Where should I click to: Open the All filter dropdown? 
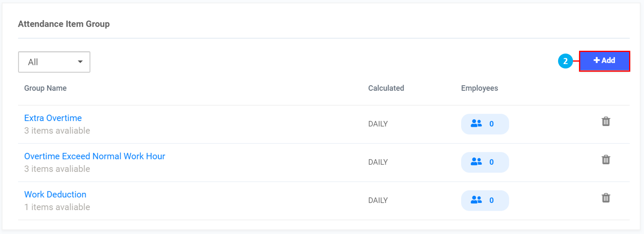[54, 62]
